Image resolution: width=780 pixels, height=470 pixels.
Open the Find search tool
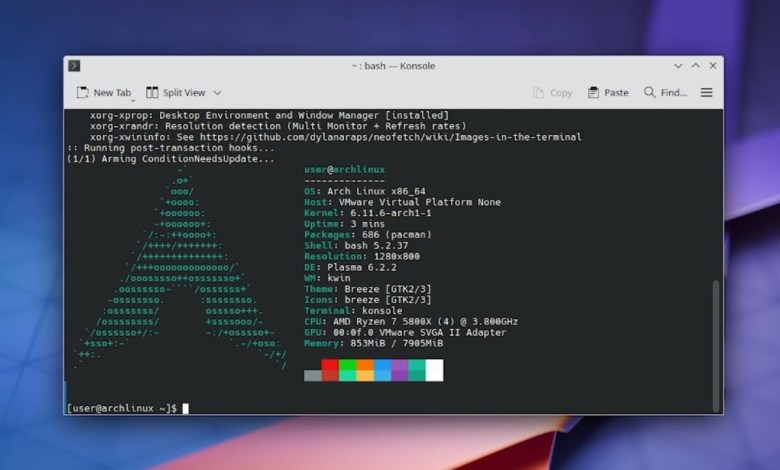665,93
